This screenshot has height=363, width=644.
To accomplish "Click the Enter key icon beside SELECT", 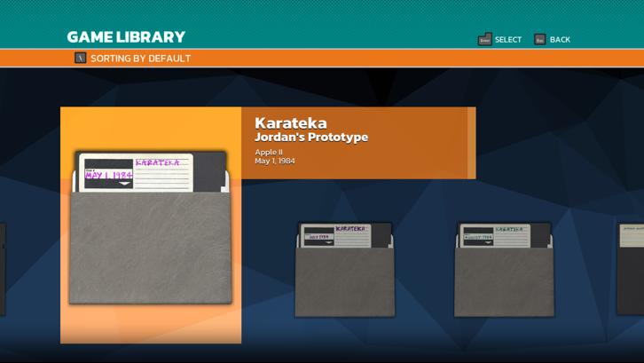I will (x=484, y=39).
